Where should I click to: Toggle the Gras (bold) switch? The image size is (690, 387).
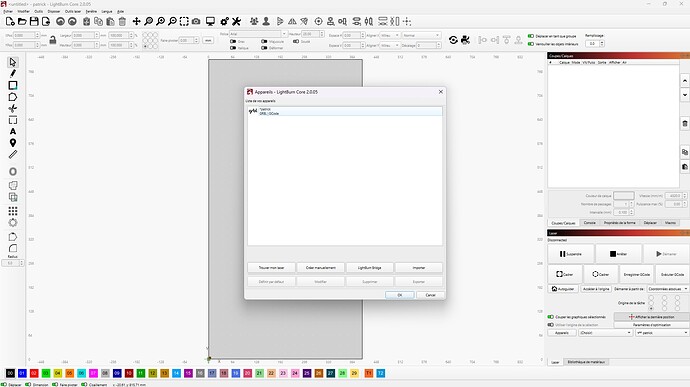tap(233, 41)
